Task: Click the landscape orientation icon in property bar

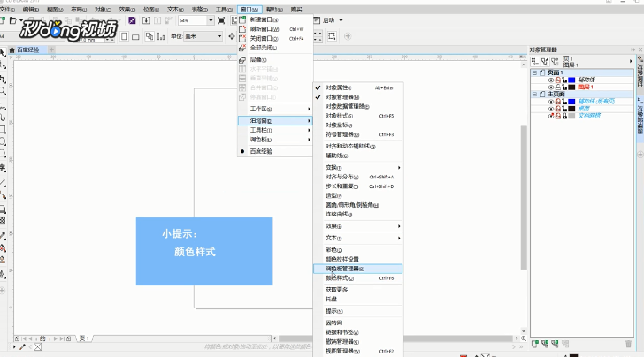Action: (135, 36)
